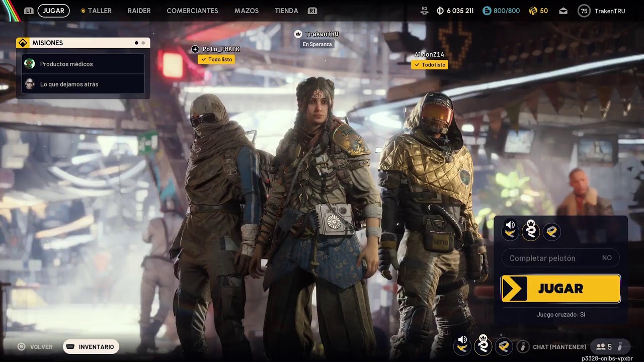Click the Chat (Mantener) label

[559, 347]
